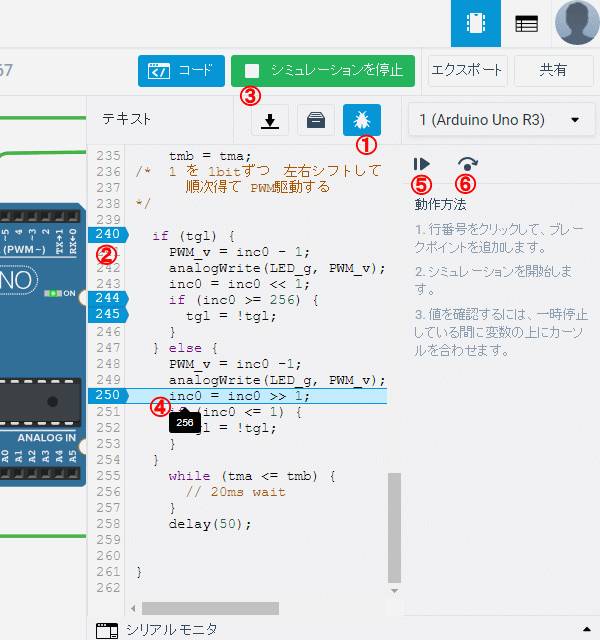The width and height of the screenshot is (600, 640).
Task: Click the コード button
Action: (181, 71)
